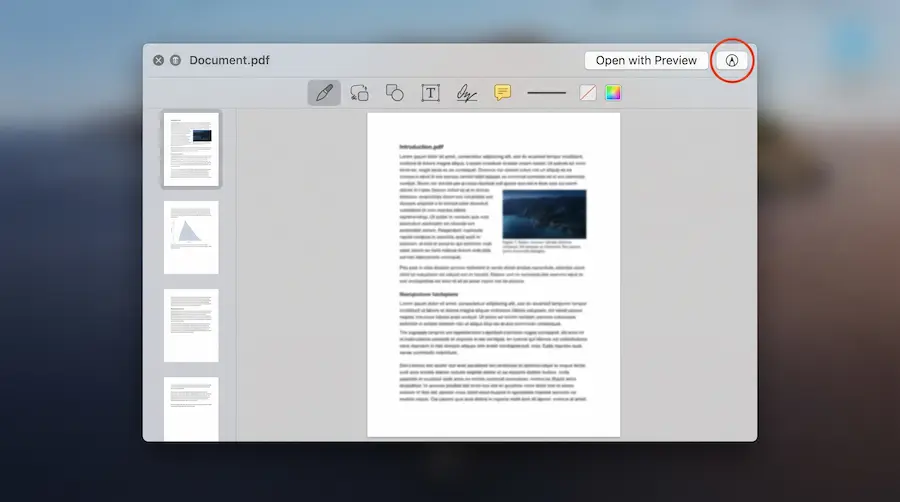The image size is (900, 502).
Task: Select the first page thumbnail
Action: point(191,149)
